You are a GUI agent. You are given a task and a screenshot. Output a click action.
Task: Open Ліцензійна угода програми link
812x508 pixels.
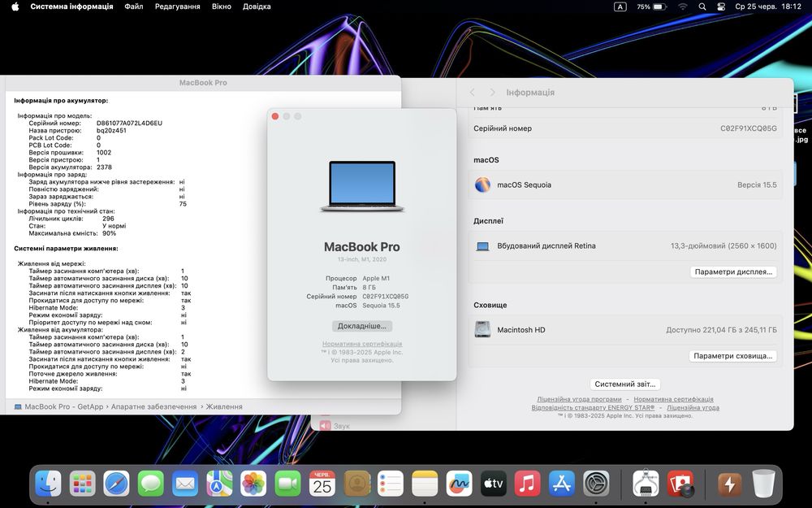click(579, 399)
